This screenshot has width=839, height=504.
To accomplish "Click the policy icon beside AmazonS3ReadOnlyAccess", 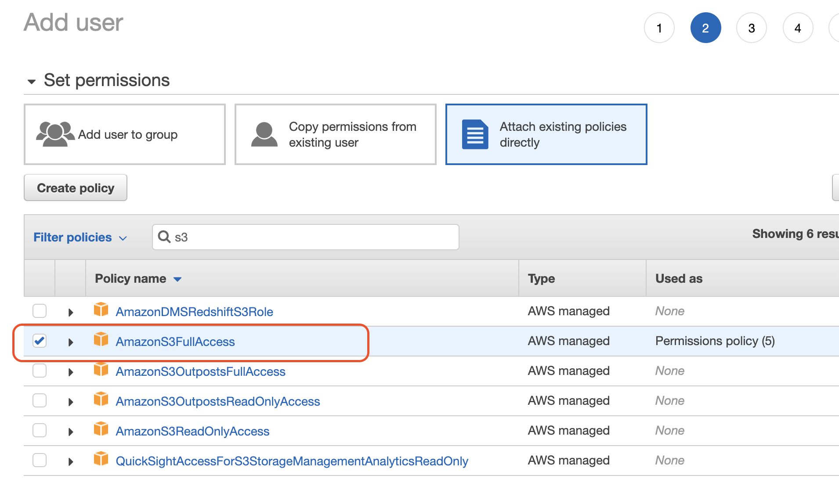I will [101, 429].
